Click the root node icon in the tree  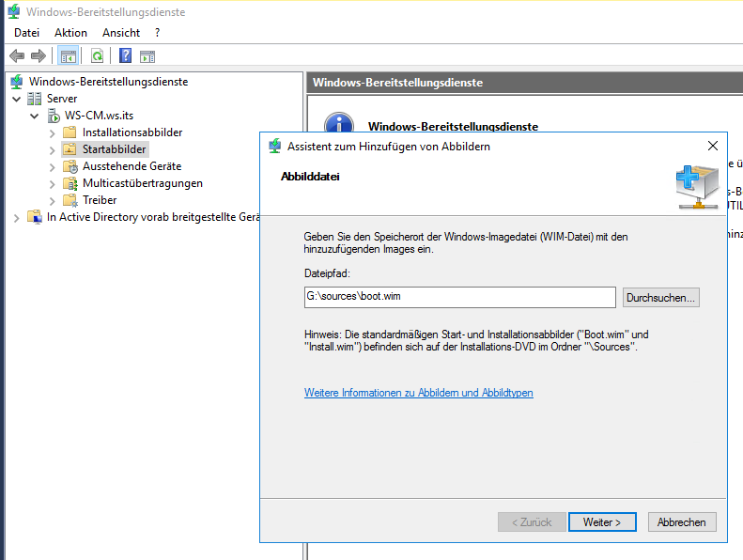[x=17, y=82]
